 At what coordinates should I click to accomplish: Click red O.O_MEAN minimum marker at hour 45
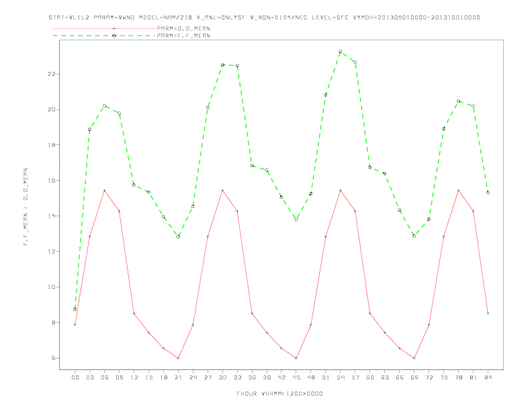(296, 358)
